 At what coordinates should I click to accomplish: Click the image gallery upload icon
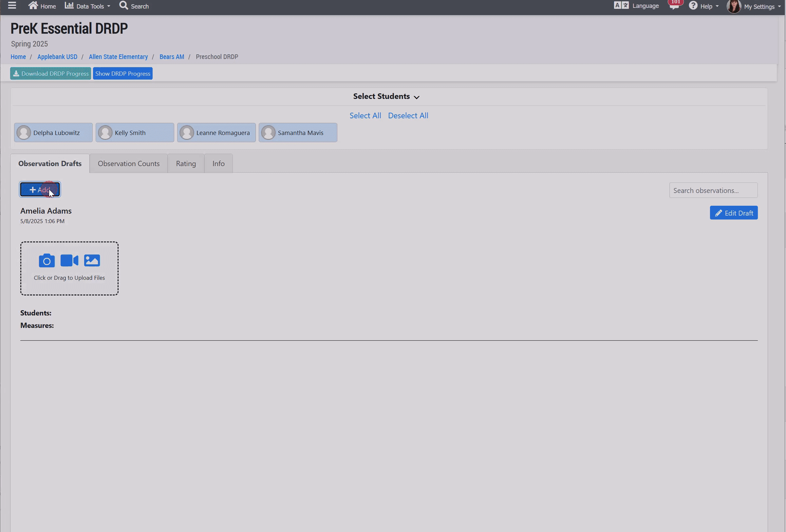pos(92,260)
